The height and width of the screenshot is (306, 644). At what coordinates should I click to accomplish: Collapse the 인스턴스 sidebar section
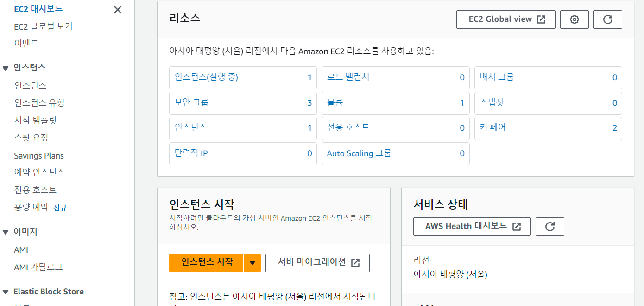[6, 68]
